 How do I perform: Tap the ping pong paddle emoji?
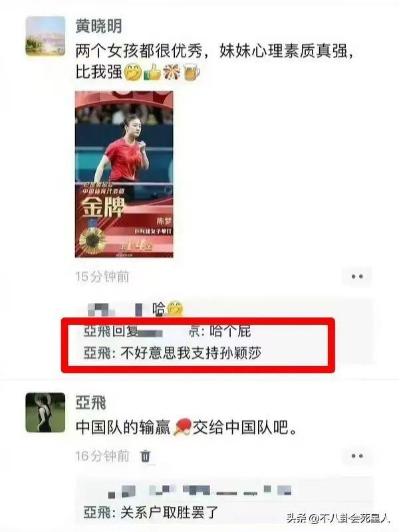click(x=182, y=427)
